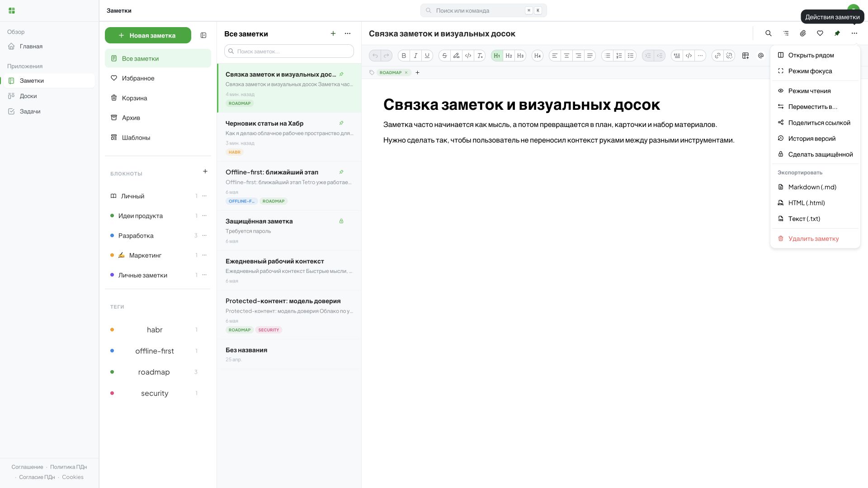
Task: Click the Поиск заметок search field
Action: (x=289, y=51)
